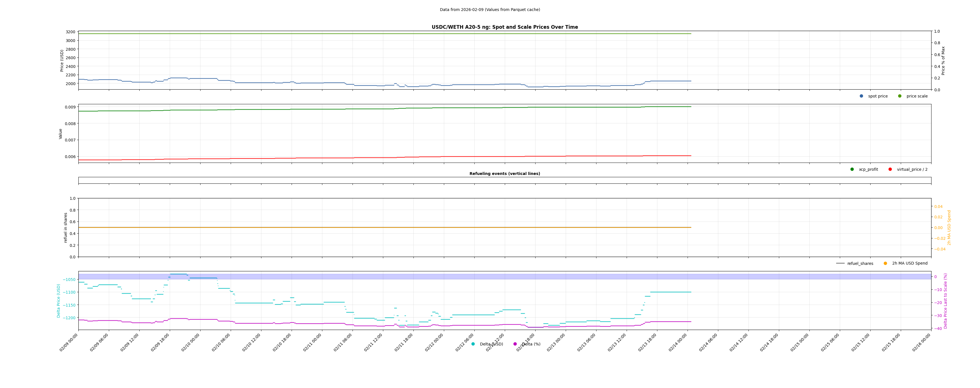Click the orange 2h MA USD Spend marker
Image resolution: width=980 pixels, height=388 pixels.
point(885,263)
